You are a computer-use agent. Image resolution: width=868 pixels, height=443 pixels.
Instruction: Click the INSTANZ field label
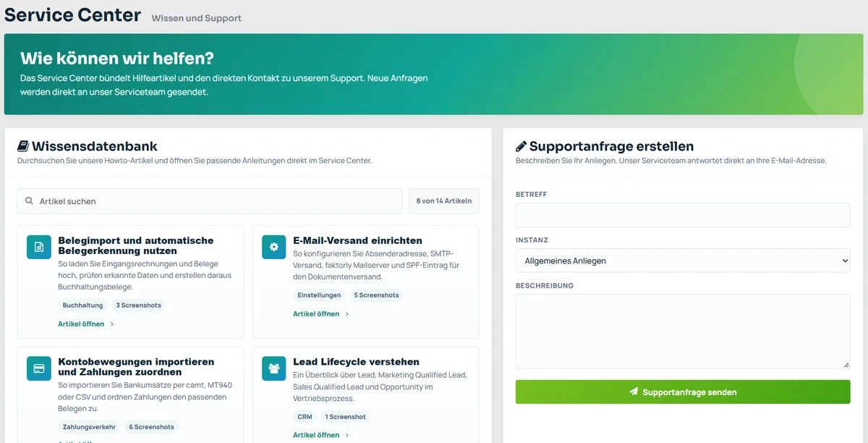click(532, 240)
